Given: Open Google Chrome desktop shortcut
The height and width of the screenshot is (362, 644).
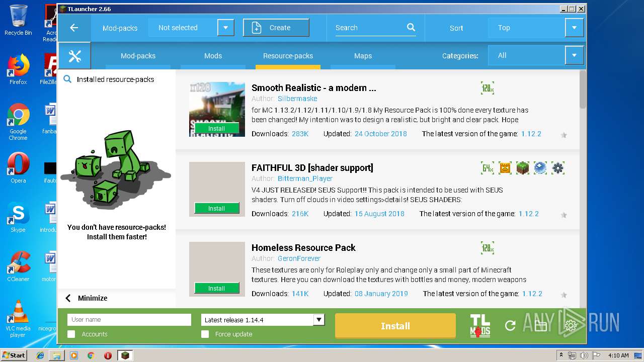Looking at the screenshot, I should coord(18,121).
